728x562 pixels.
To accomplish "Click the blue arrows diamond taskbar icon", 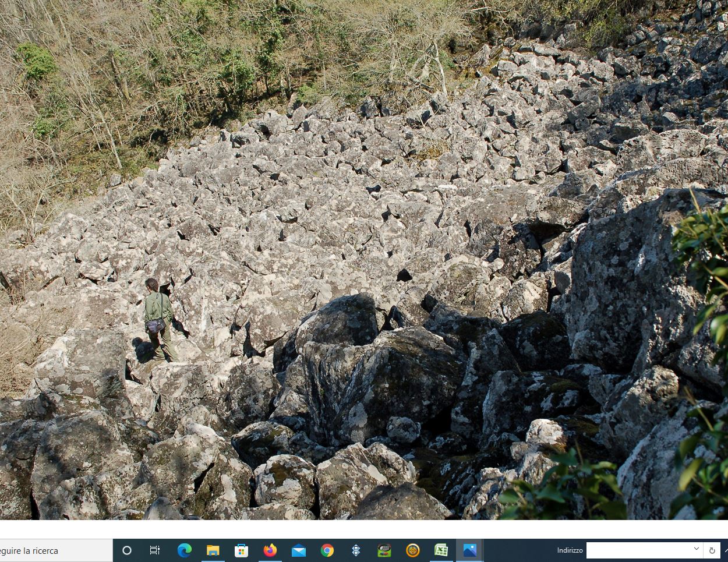I will pyautogui.click(x=356, y=550).
